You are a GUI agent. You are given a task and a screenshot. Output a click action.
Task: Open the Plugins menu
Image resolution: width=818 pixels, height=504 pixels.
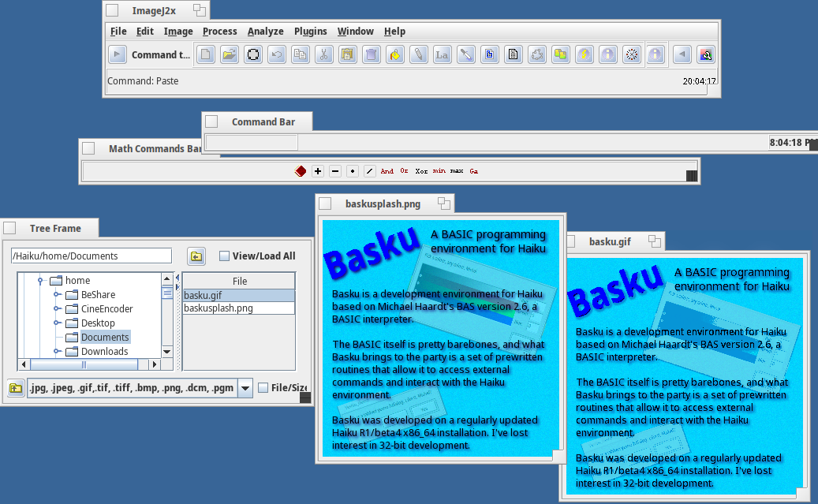coord(311,32)
